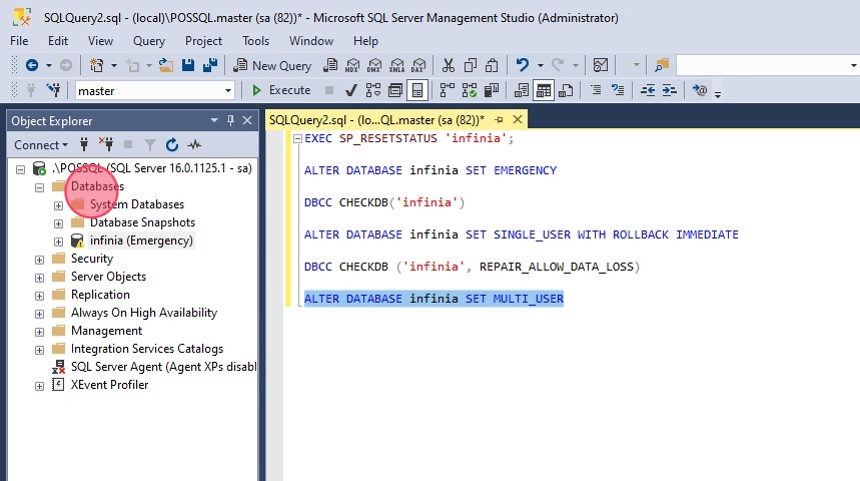The image size is (860, 481).
Task: Expand the Server Objects node
Action: 39,278
